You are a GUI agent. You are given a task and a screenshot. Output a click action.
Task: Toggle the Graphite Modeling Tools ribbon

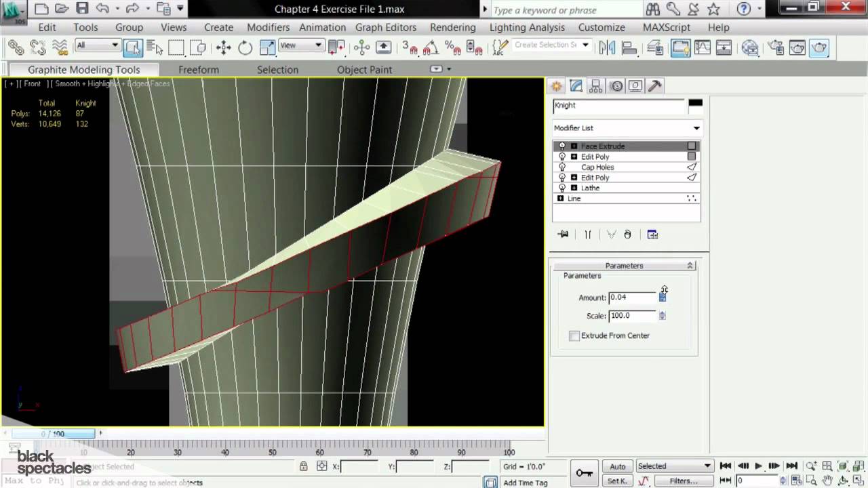pos(680,47)
